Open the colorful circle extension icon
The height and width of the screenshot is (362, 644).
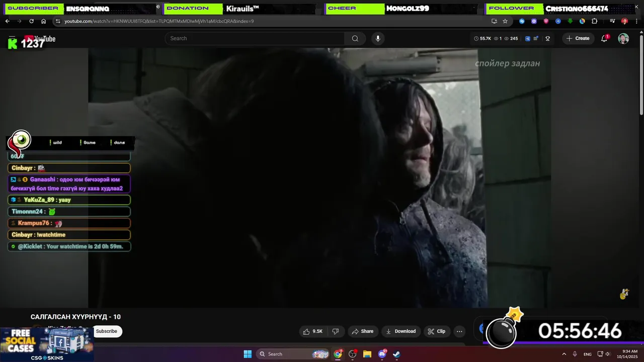(x=582, y=21)
